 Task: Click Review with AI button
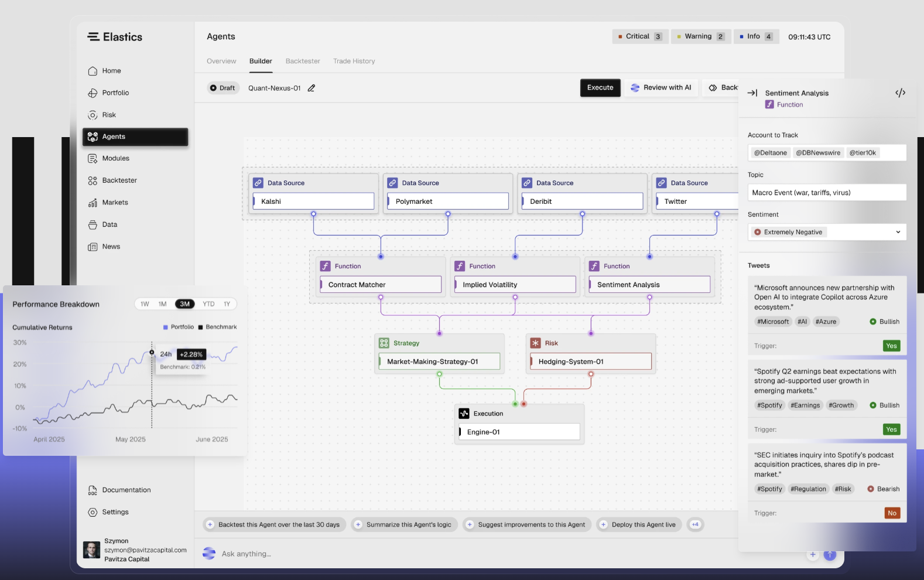point(661,88)
